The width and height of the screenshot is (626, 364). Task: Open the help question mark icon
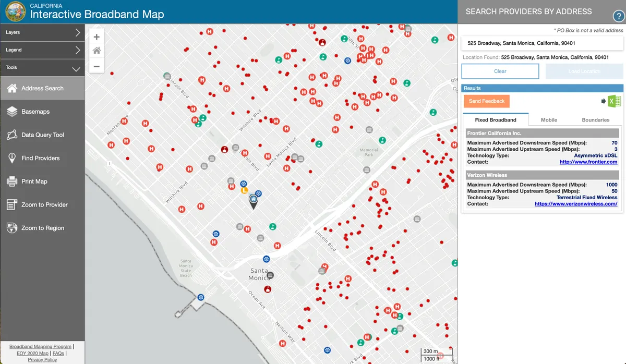tap(618, 16)
